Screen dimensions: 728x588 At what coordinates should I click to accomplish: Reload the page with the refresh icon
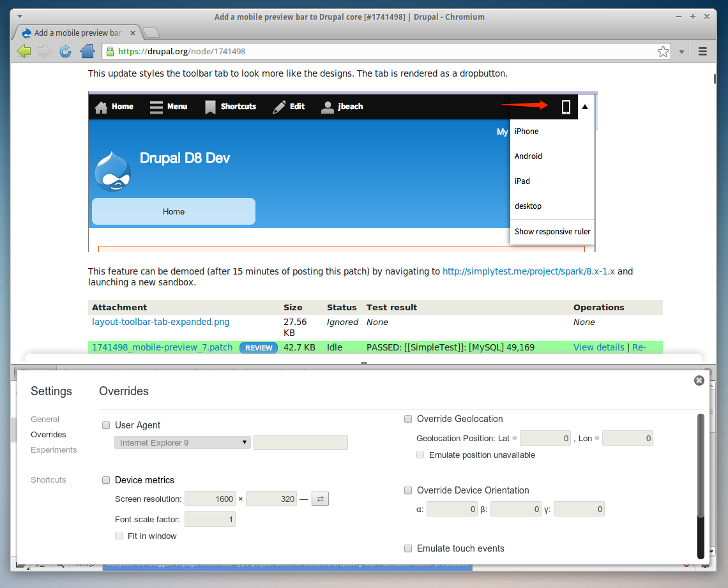[x=66, y=51]
